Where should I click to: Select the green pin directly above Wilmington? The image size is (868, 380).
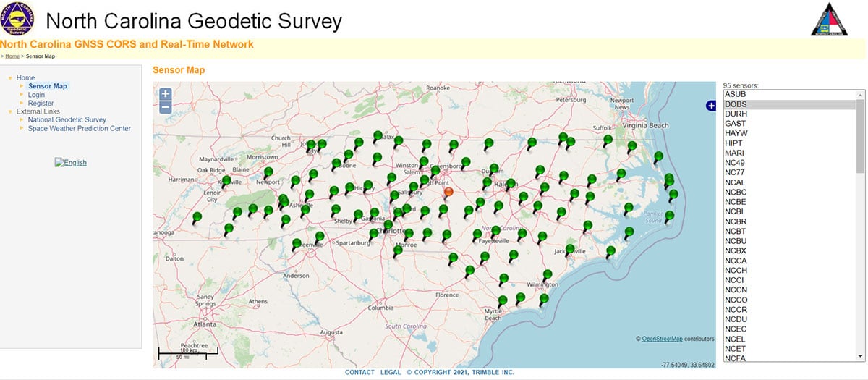pyautogui.click(x=548, y=275)
